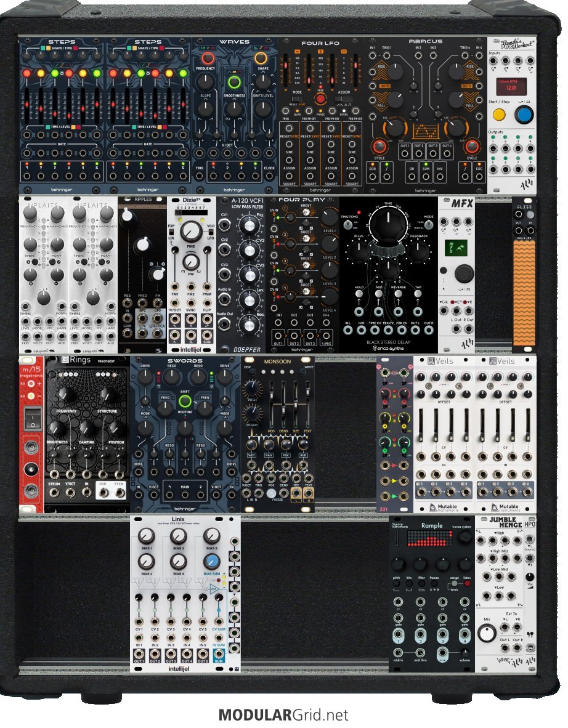
Task: Click the blue SUM output jack on Linix
Action: point(219,655)
